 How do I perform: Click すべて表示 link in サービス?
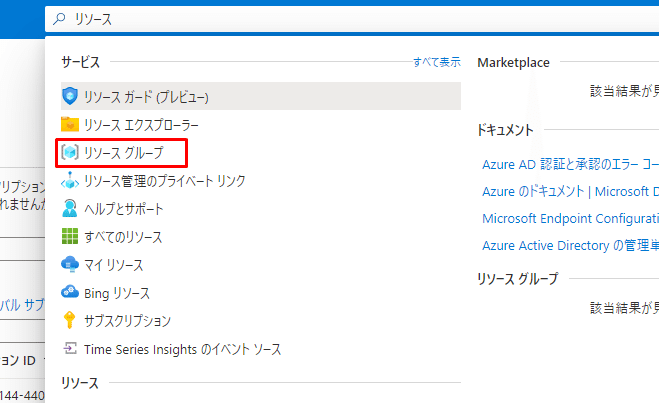coord(437,62)
